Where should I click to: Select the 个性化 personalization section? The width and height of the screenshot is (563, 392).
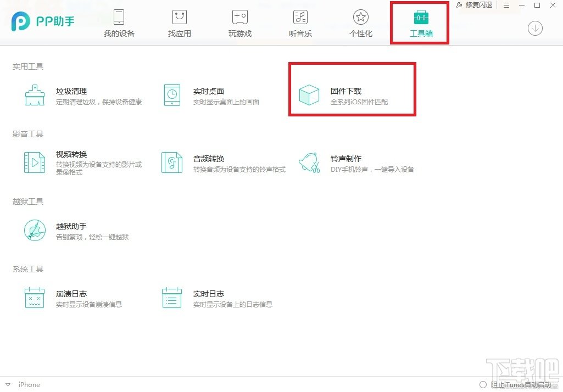pos(360,23)
